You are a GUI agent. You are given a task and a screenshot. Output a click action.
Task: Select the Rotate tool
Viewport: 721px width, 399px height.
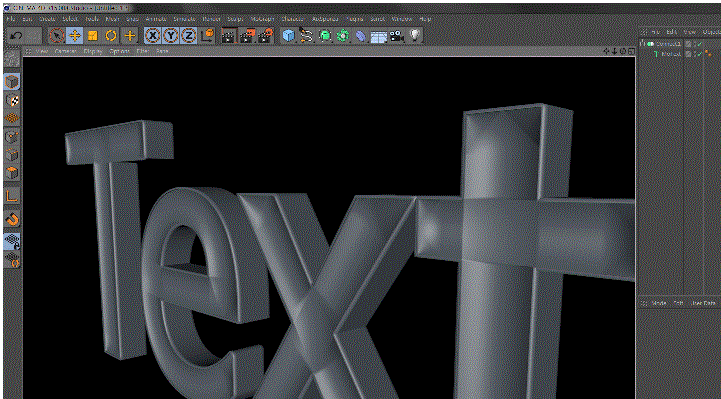111,35
